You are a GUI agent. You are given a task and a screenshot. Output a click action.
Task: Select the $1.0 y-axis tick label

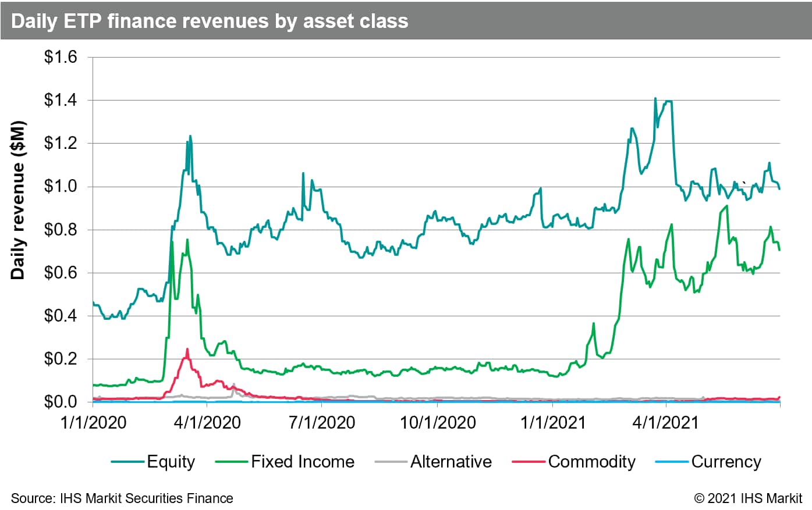(61, 187)
